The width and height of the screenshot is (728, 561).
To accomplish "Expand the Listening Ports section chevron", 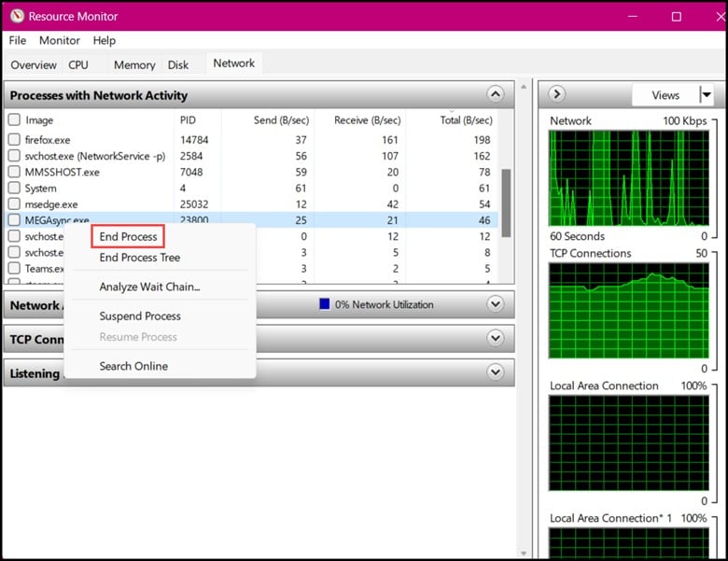I will [496, 372].
